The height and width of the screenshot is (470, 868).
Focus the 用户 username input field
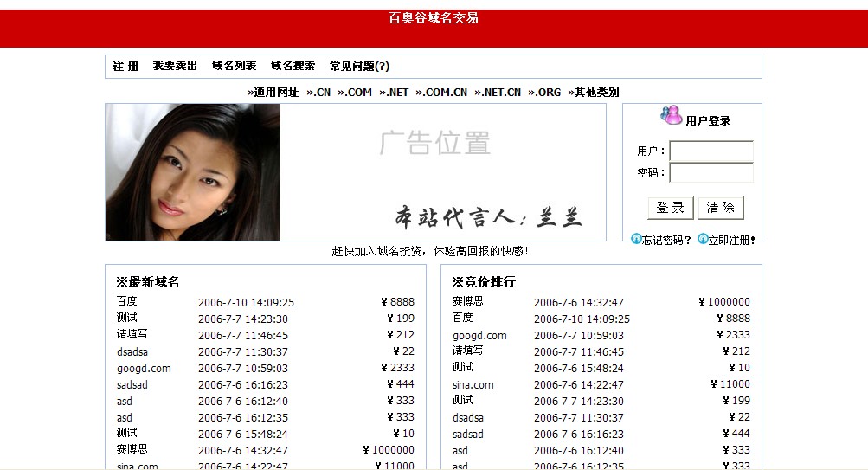711,151
